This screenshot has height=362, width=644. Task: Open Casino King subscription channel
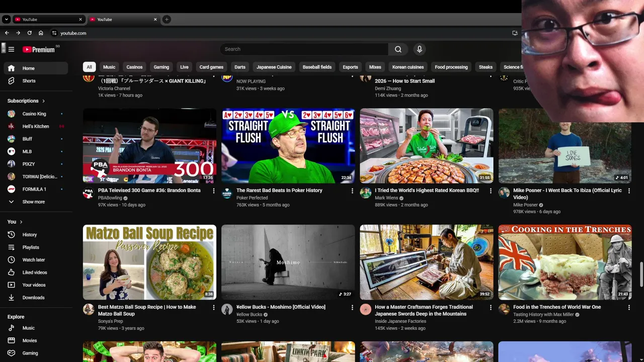36,114
